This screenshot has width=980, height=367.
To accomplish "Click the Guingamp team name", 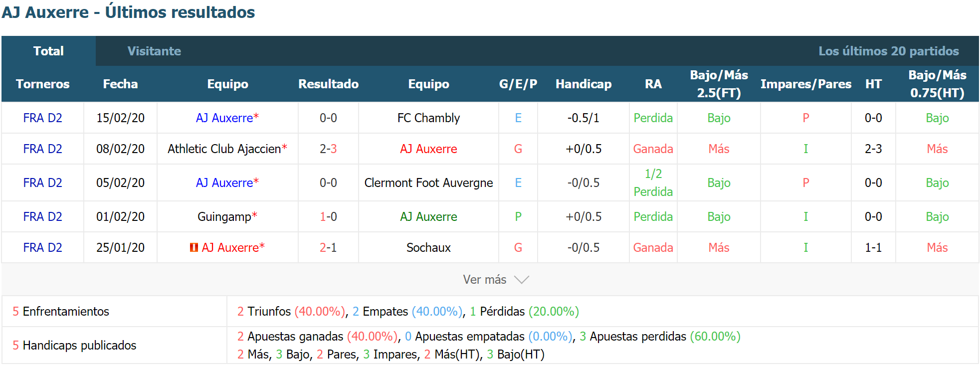I will (224, 217).
